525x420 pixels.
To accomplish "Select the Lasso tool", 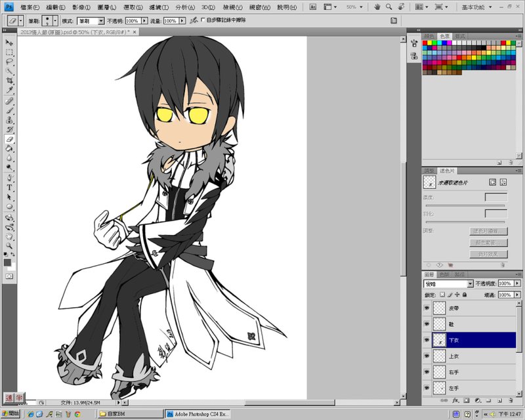I will (x=9, y=62).
